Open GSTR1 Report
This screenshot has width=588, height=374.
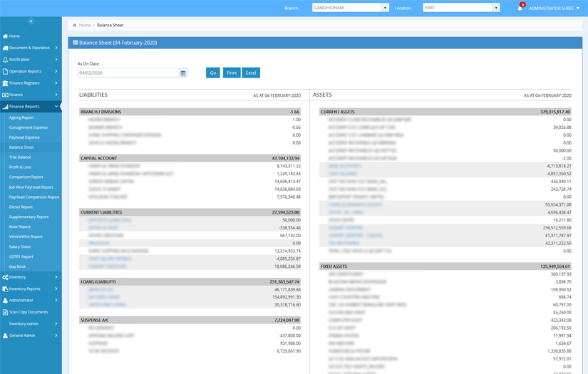point(21,256)
